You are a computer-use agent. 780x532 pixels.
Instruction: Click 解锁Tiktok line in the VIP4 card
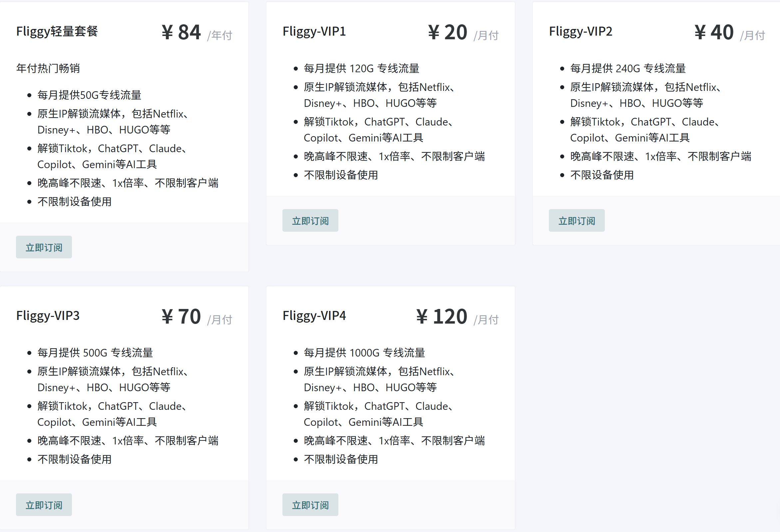379,414
